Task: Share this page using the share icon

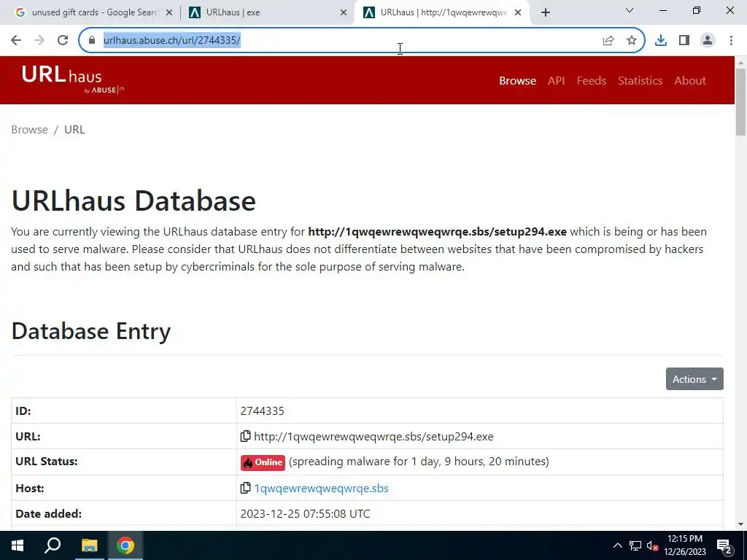Action: pos(608,41)
